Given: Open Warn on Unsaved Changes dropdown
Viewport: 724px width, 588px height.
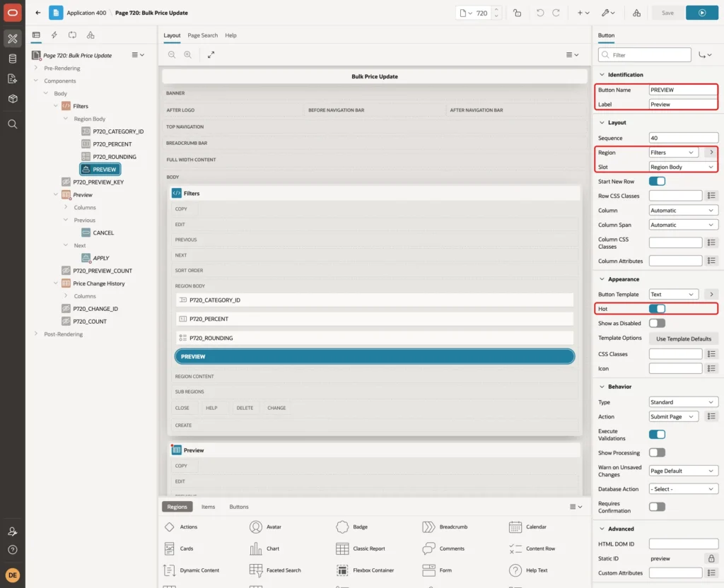Looking at the screenshot, I should click(684, 471).
